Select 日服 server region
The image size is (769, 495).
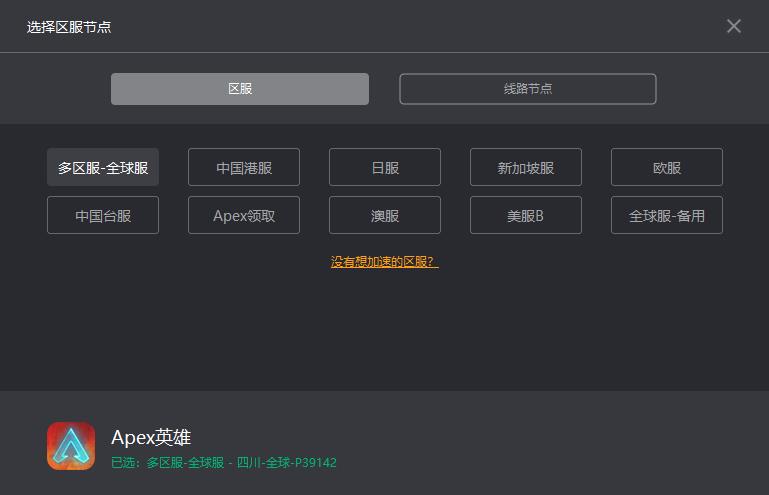coord(385,168)
